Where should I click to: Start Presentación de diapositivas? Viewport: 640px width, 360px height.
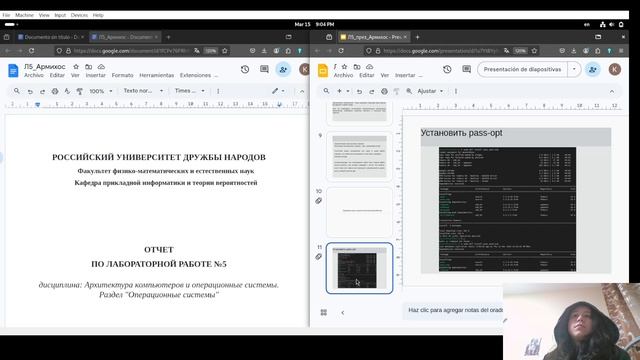[x=522, y=69]
